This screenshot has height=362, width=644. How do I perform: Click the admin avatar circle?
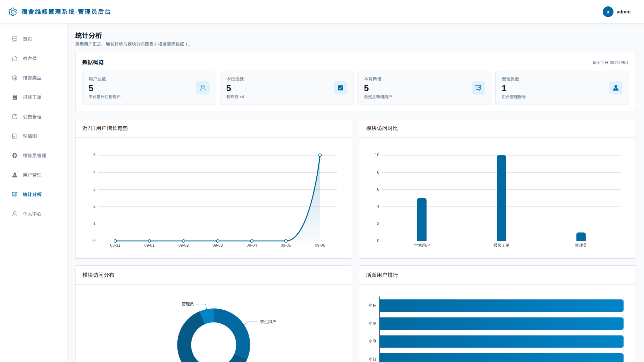(608, 12)
